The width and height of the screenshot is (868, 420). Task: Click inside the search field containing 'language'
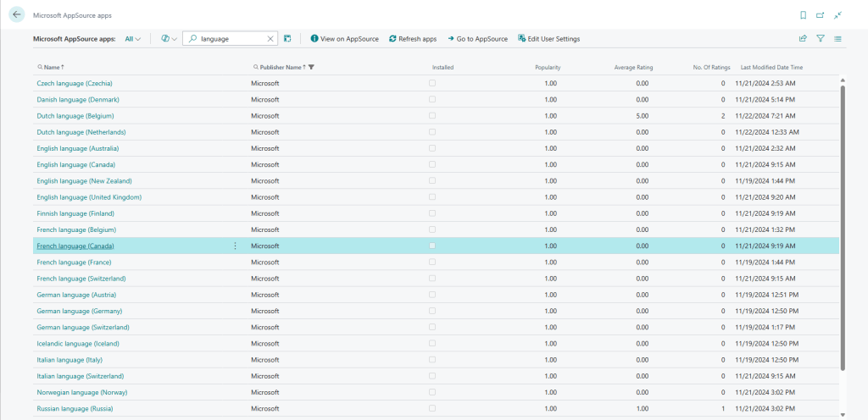(x=231, y=39)
